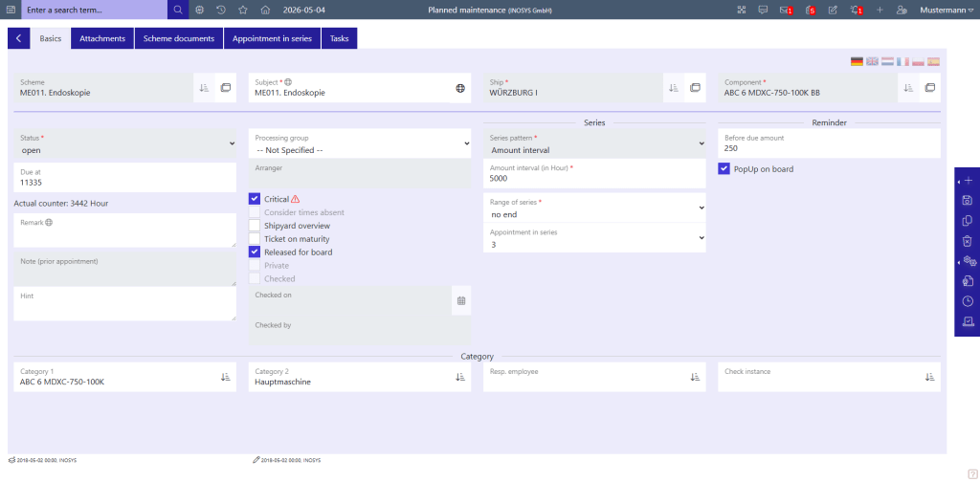This screenshot has width=980, height=482.
Task: Open favorites star icon
Action: click(243, 10)
